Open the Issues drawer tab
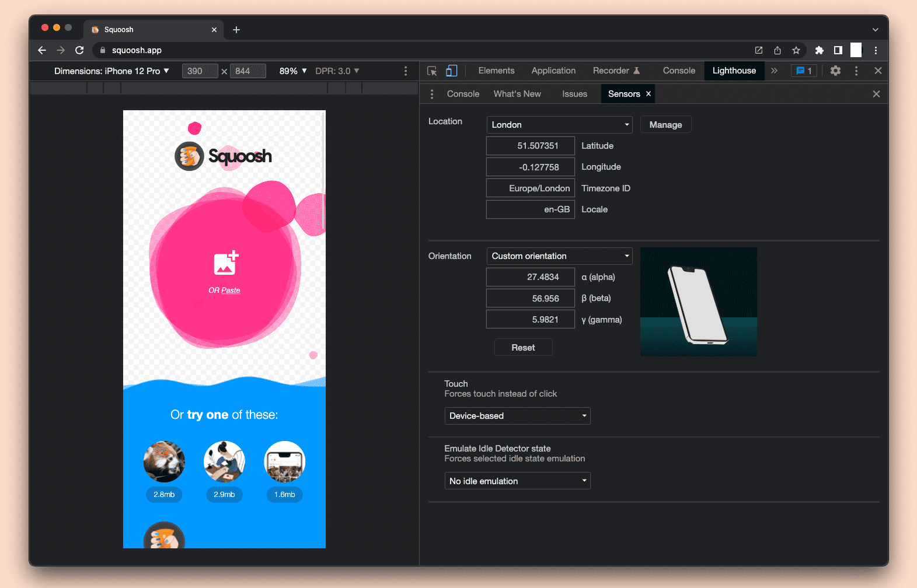 coord(574,94)
